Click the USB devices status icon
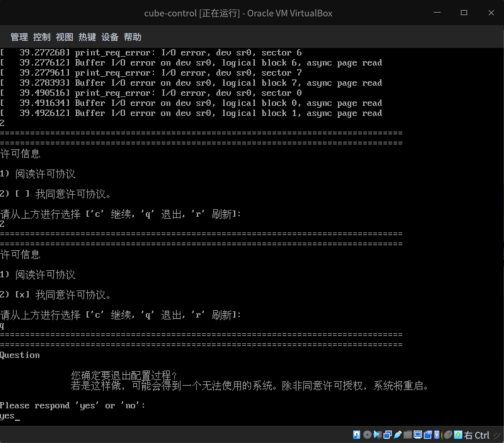 (x=397, y=435)
